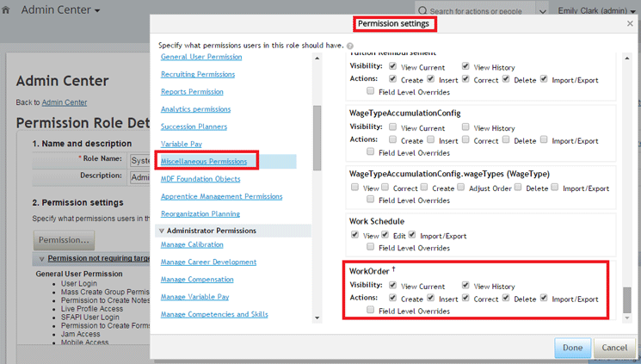Click category list scroll up arrow

[x=317, y=59]
